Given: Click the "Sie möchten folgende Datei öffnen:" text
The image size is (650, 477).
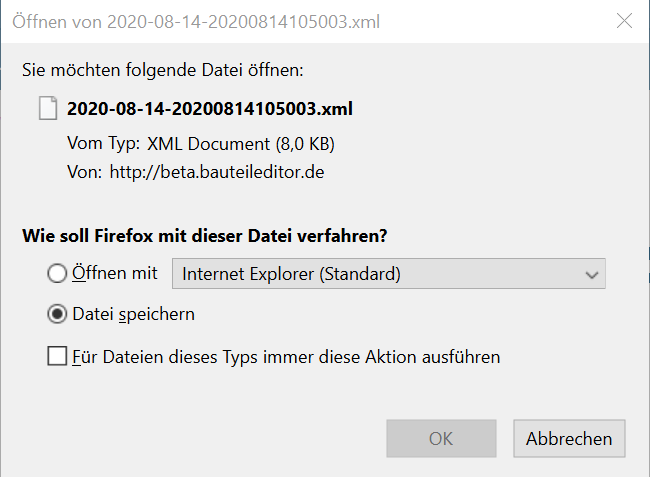Looking at the screenshot, I should 163,70.
